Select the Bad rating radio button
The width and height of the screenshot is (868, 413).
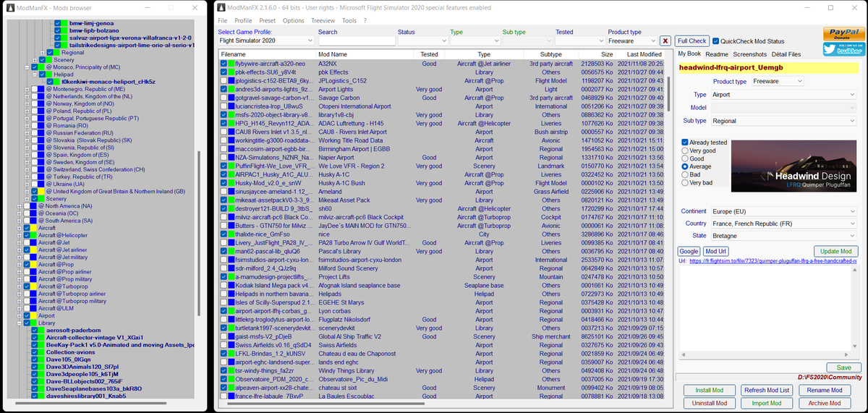(686, 174)
